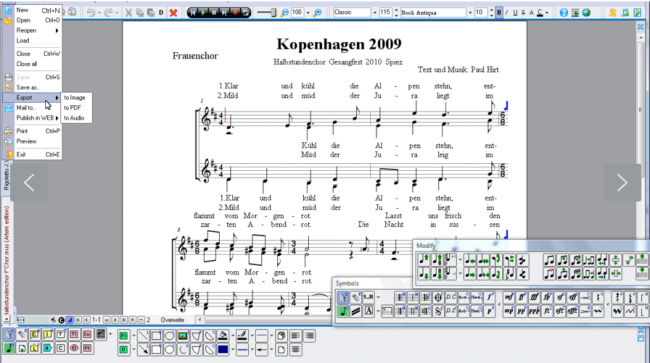The height and width of the screenshot is (363, 650).
Task: Click move note up icon in Modify panel
Action: click(424, 260)
